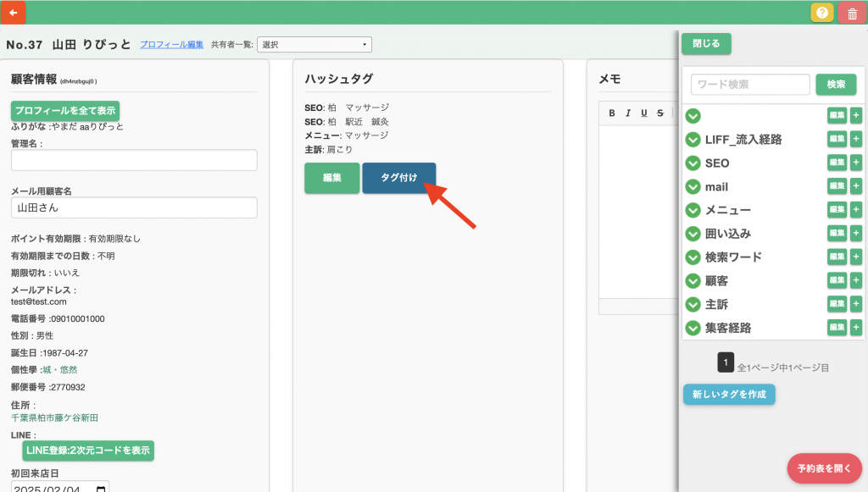Click the 千葉県柏市藤ケ谷新田 address link

pyautogui.click(x=54, y=418)
